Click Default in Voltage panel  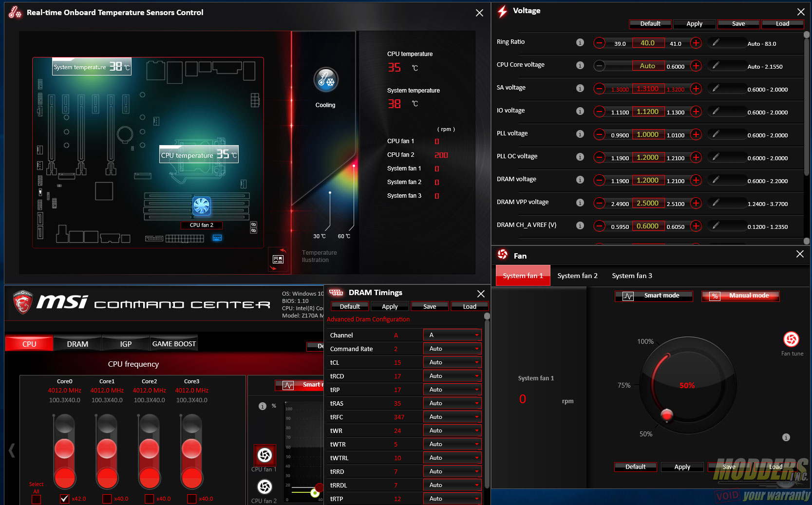pyautogui.click(x=650, y=24)
